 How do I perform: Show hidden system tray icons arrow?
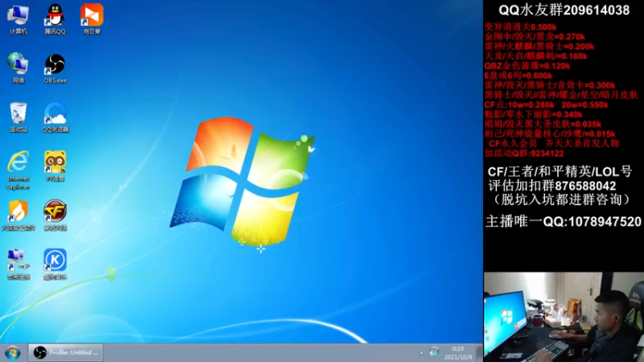tap(421, 353)
